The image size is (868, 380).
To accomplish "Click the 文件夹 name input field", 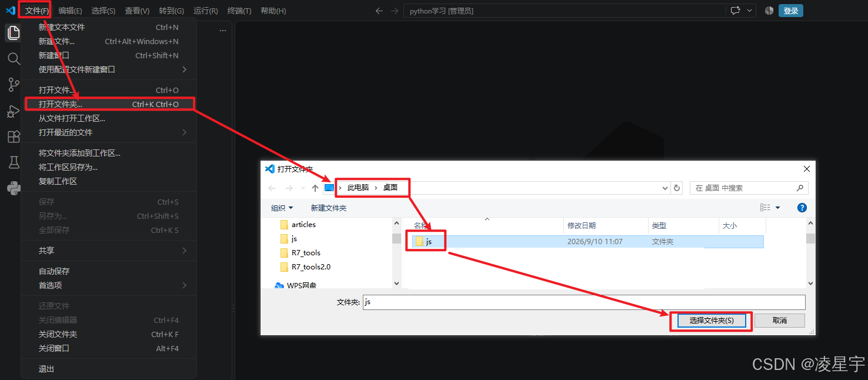I will pos(584,302).
